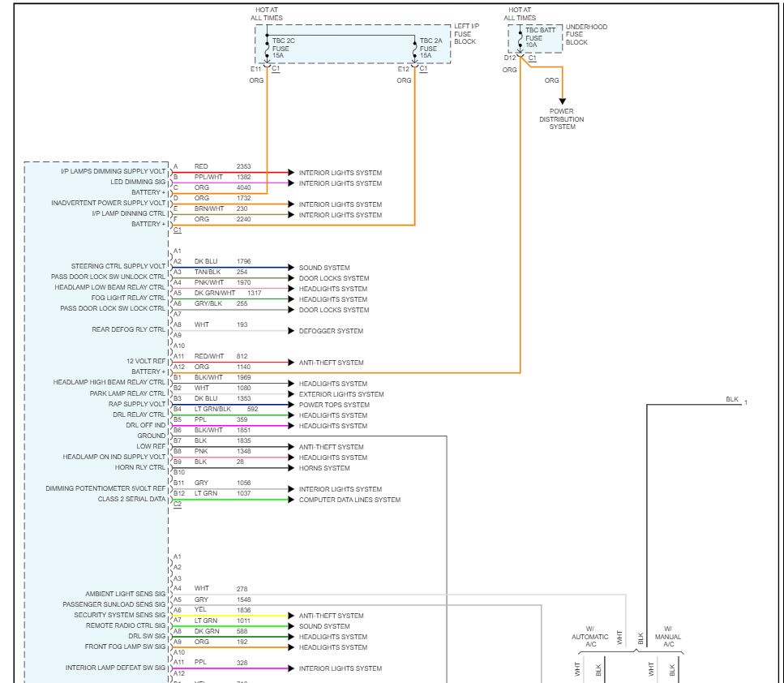
Task: Click the arrowhead pointing to Computer Data Lines System
Action: (x=291, y=500)
